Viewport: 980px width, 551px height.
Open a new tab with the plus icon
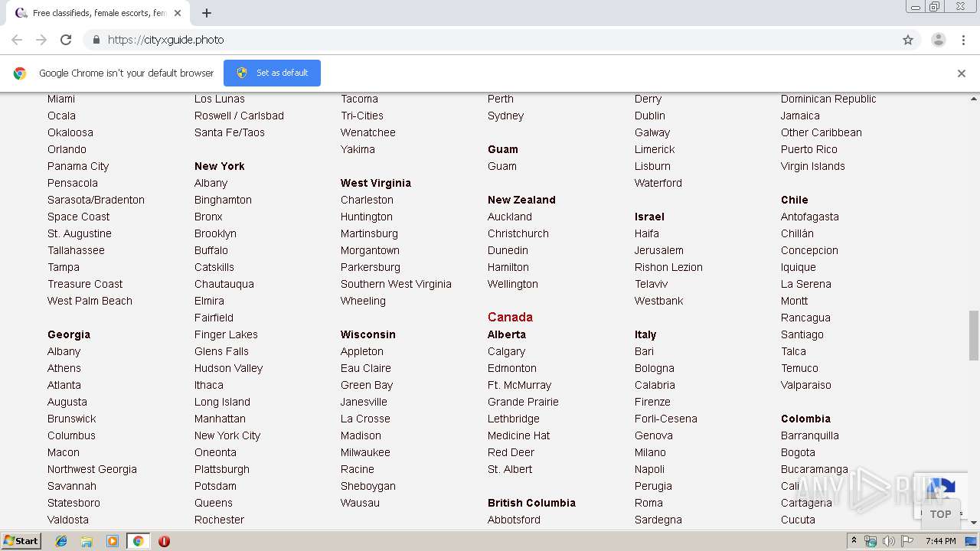(x=207, y=13)
